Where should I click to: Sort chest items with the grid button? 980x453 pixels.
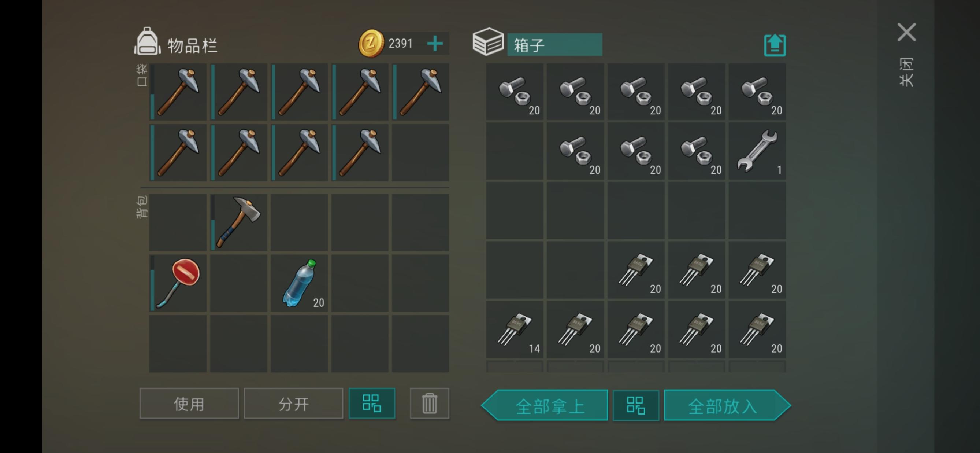click(636, 405)
